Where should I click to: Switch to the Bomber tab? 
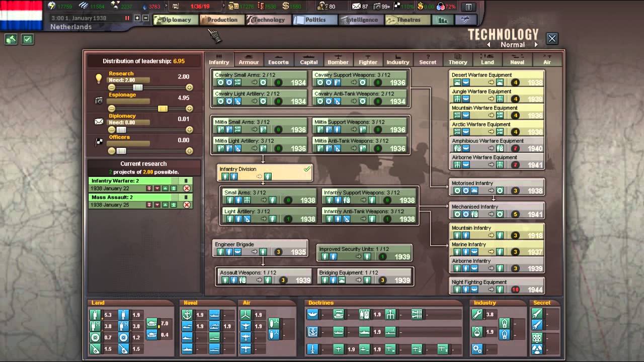coord(338,59)
